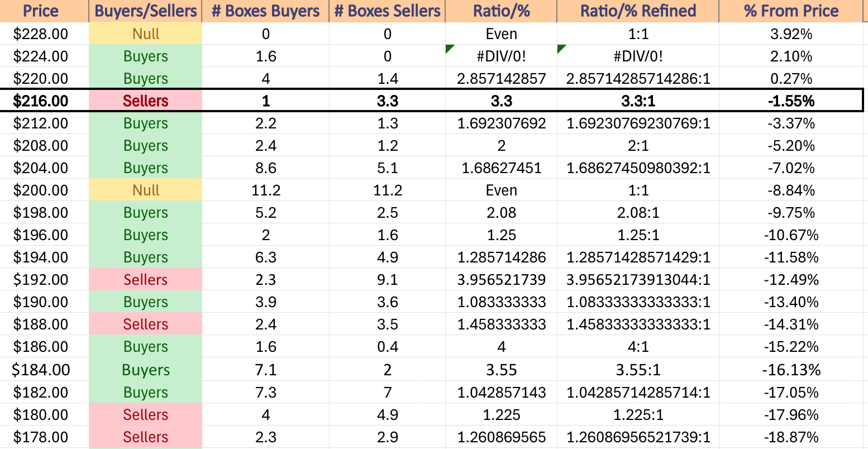The image size is (868, 449).
Task: Click the $228.00 price cell
Action: [x=44, y=34]
